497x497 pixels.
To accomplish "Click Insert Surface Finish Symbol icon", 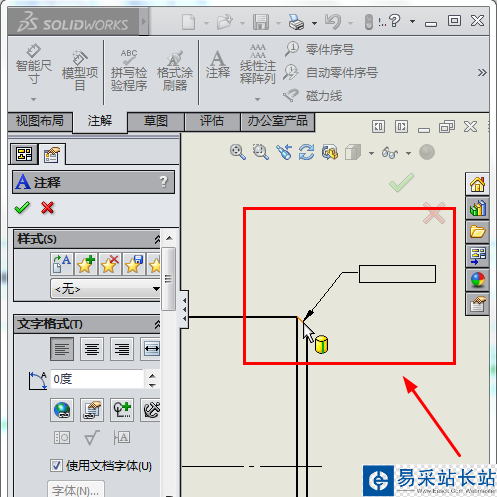I will (x=92, y=437).
